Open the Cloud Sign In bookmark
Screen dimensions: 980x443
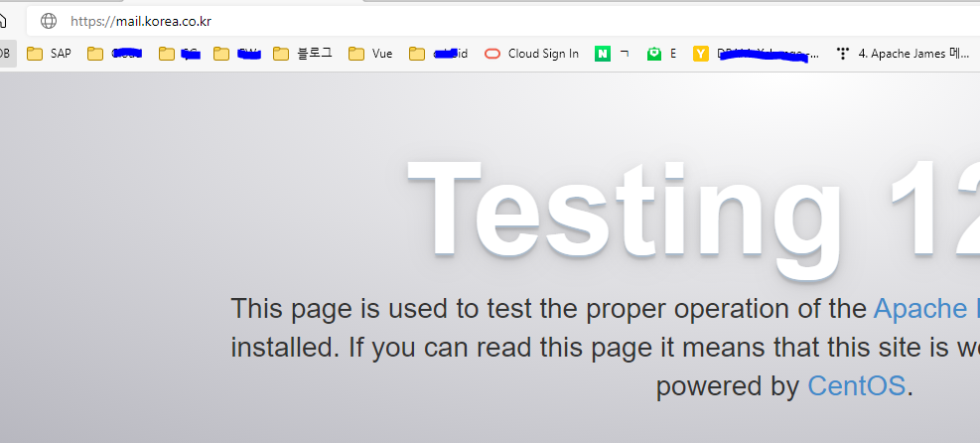pyautogui.click(x=532, y=54)
